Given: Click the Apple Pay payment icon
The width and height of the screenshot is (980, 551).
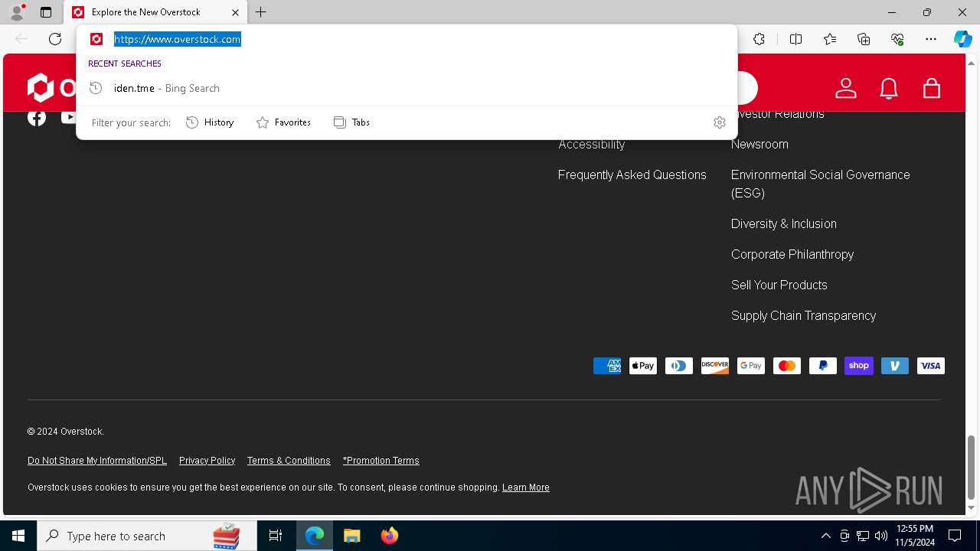Looking at the screenshot, I should pos(643,366).
